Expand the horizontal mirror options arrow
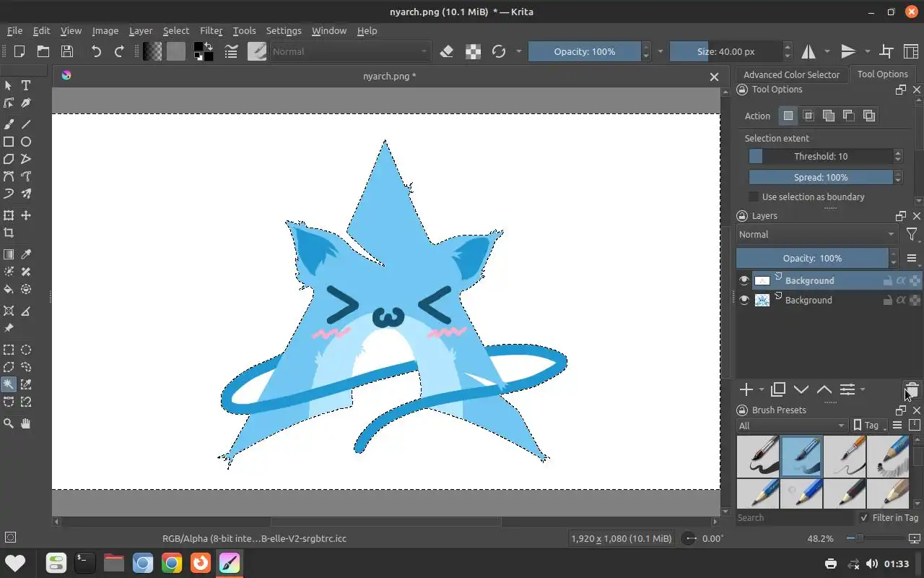 pos(827,51)
